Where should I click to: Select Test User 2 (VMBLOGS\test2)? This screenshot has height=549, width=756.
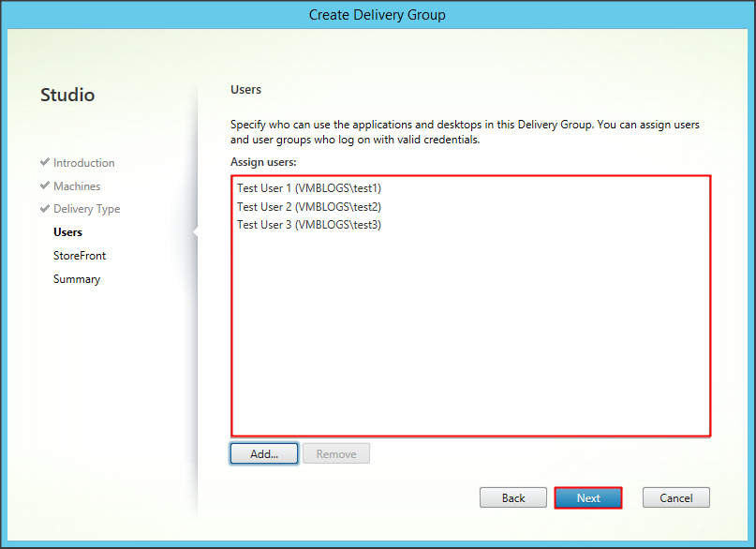[x=308, y=207]
